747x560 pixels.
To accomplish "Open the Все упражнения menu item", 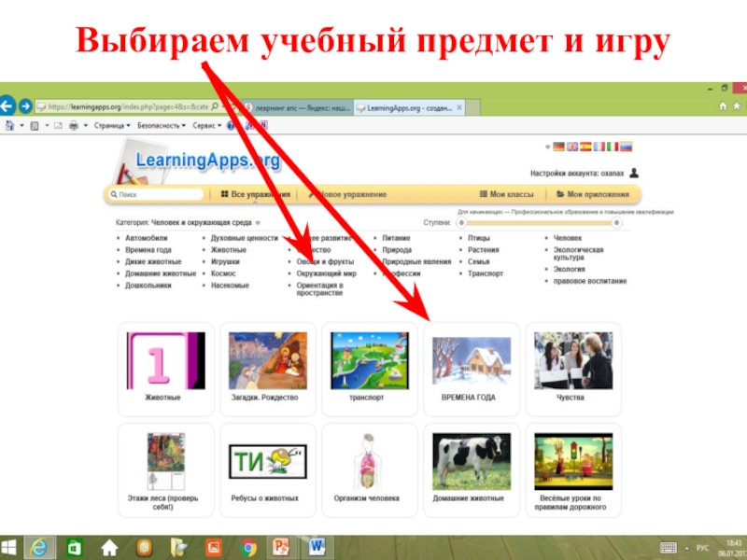I will pos(255,195).
